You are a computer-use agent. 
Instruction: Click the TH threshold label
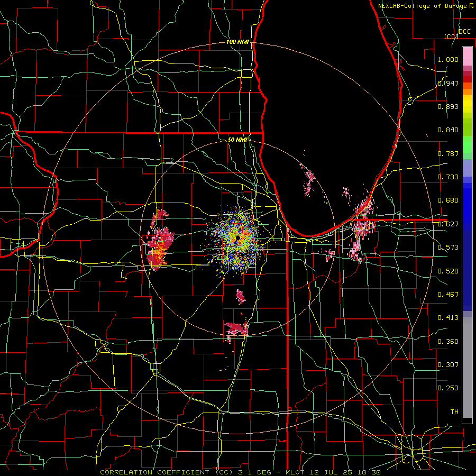pyautogui.click(x=454, y=412)
